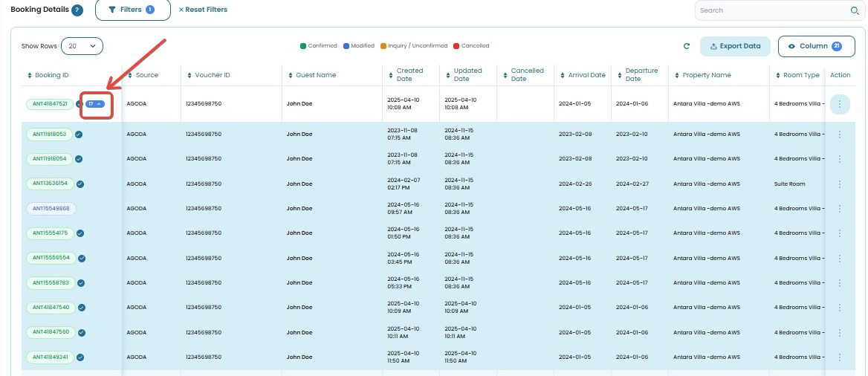868x376 pixels.
Task: Click verified check icon beside ANT11918054
Action: 79,159
